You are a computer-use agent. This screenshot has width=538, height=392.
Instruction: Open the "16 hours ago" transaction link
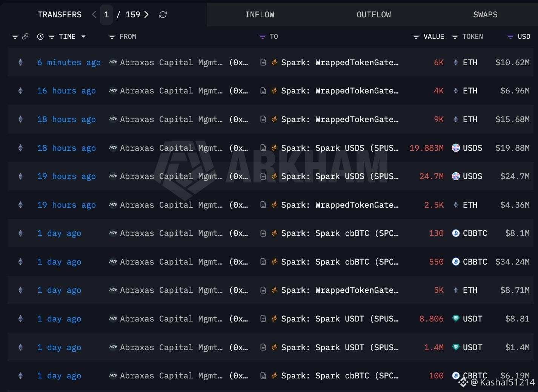(66, 91)
